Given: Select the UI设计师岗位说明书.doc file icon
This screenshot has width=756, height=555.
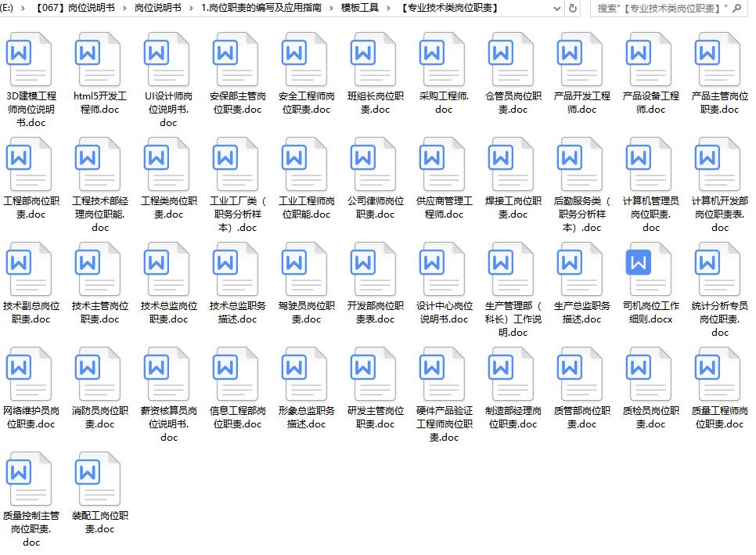Looking at the screenshot, I should coord(167,59).
